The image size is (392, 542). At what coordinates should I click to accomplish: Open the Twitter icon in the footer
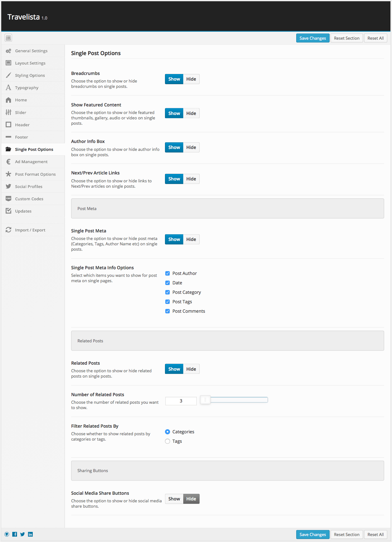23,534
